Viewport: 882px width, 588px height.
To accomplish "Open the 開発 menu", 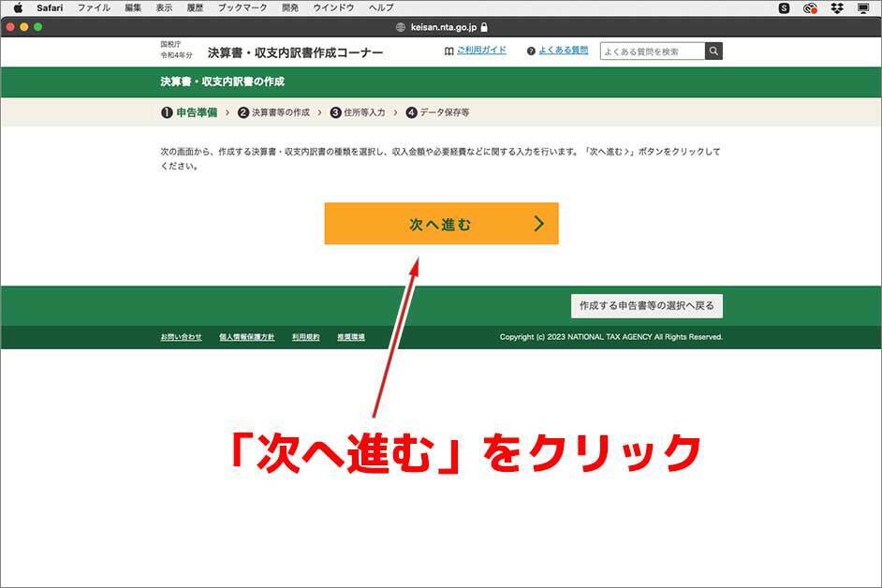I will tap(290, 7).
